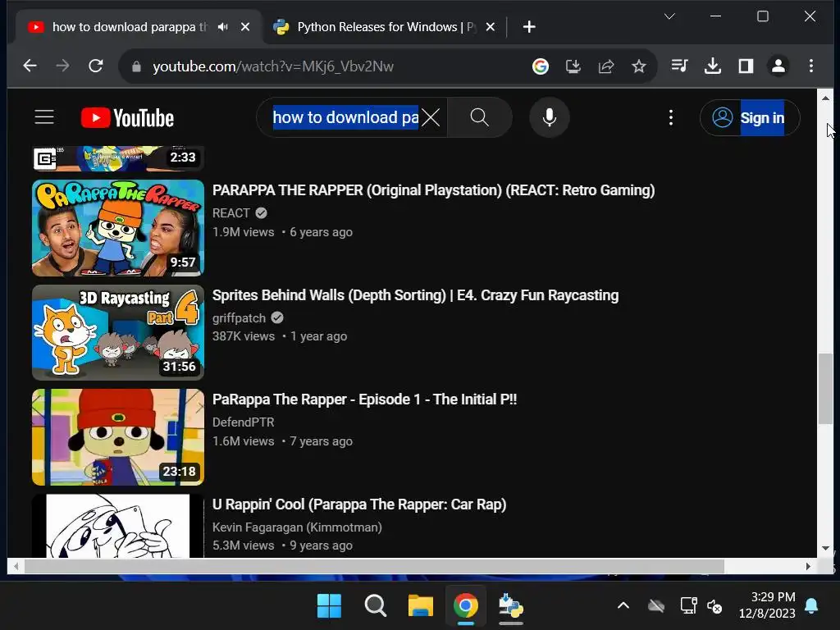This screenshot has width=840, height=630.
Task: Click the muted volume tray icon
Action: (x=714, y=606)
